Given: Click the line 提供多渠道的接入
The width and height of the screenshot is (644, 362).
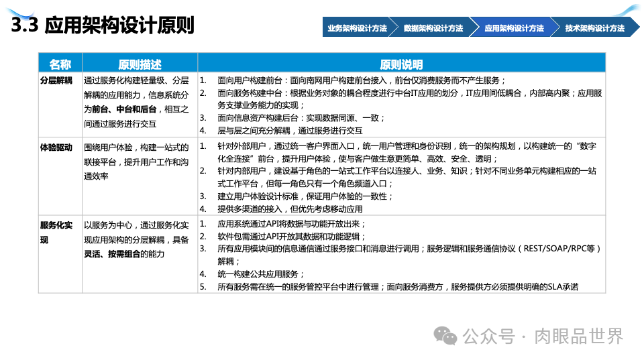Looking at the screenshot, I should (x=290, y=209).
